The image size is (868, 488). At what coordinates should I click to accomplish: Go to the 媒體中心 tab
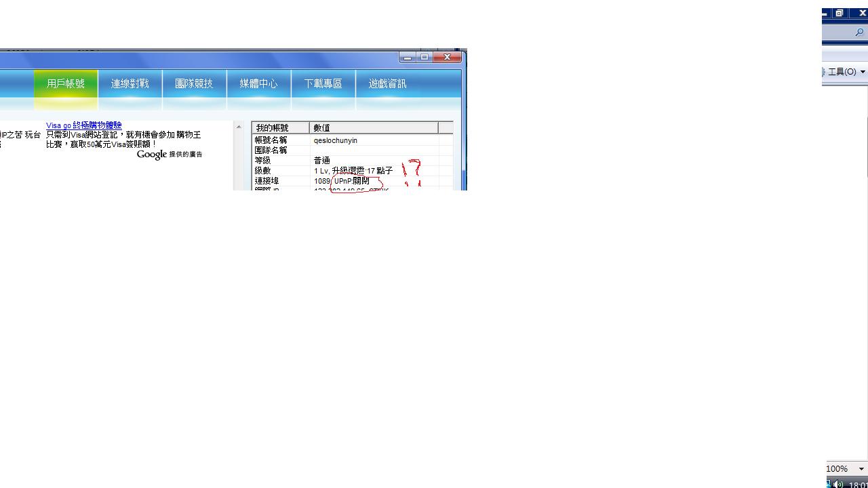[x=259, y=84]
